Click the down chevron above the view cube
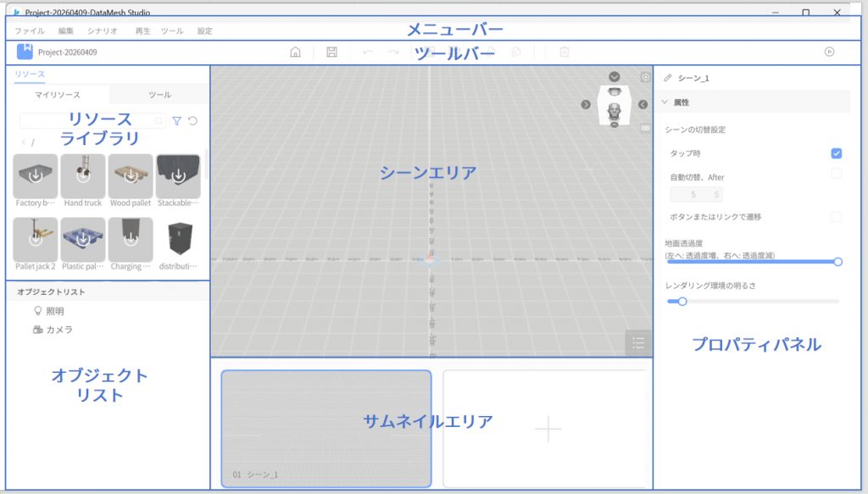 tap(615, 77)
